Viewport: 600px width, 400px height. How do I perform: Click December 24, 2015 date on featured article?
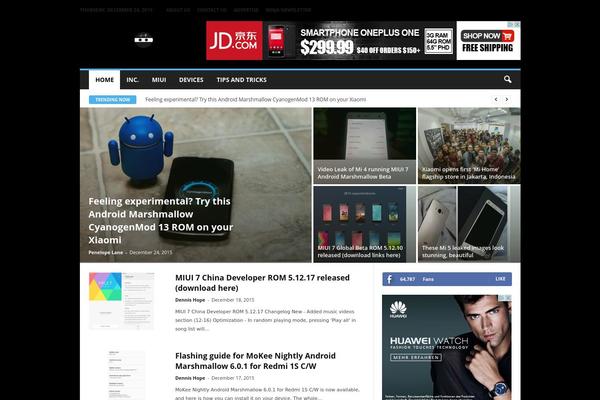[x=151, y=253]
